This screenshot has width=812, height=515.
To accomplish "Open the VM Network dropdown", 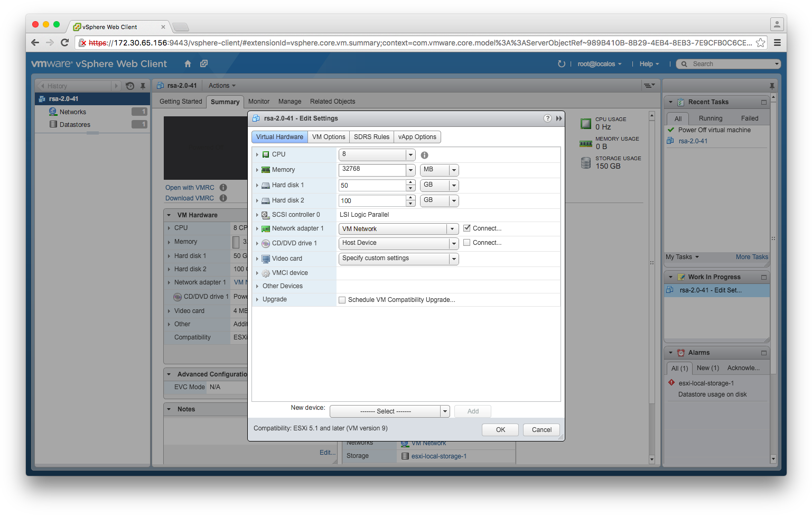I will [x=452, y=229].
